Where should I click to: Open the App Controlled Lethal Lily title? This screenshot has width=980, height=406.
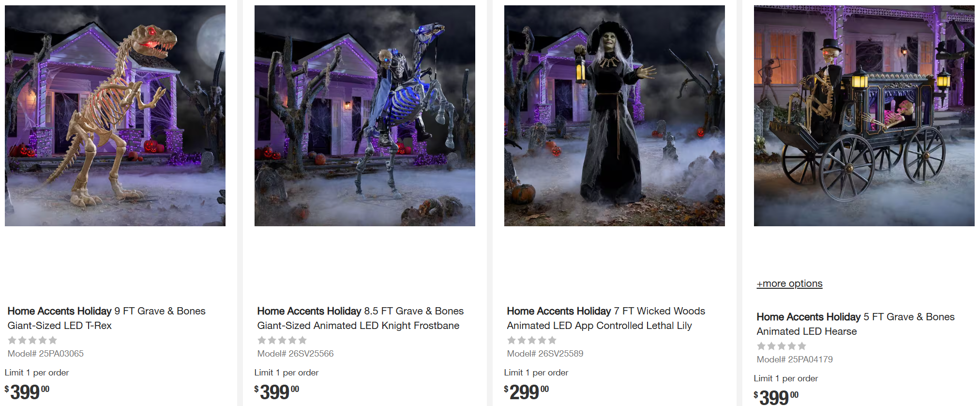point(606,318)
